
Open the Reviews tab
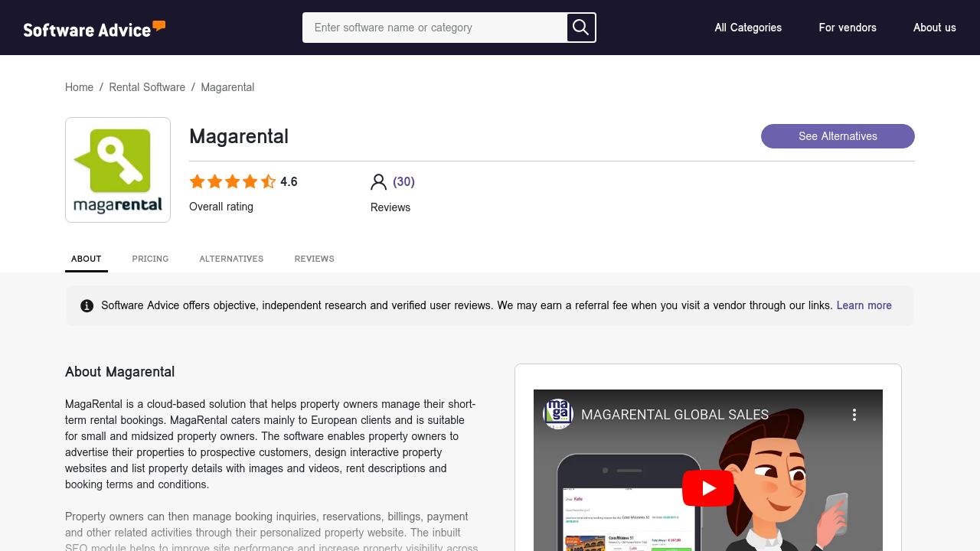(314, 259)
